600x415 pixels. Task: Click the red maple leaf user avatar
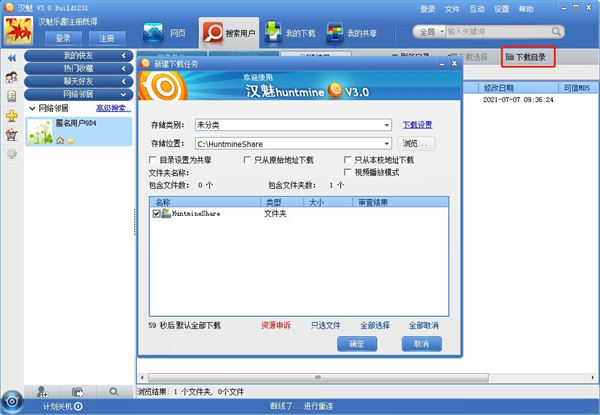[x=18, y=31]
